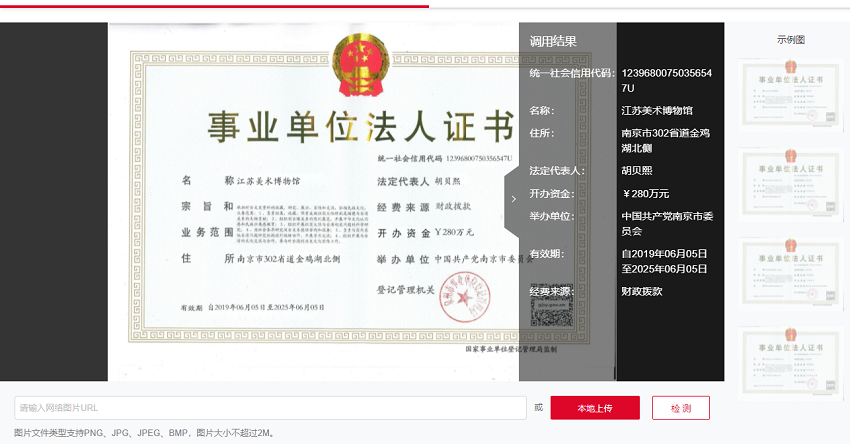Click the 开办资金 result label
The image size is (850, 444).
(552, 194)
